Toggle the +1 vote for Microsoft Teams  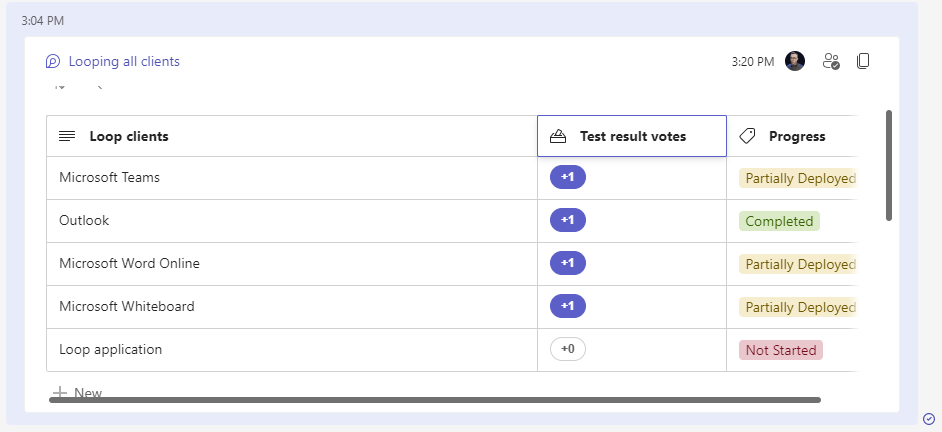tap(567, 177)
